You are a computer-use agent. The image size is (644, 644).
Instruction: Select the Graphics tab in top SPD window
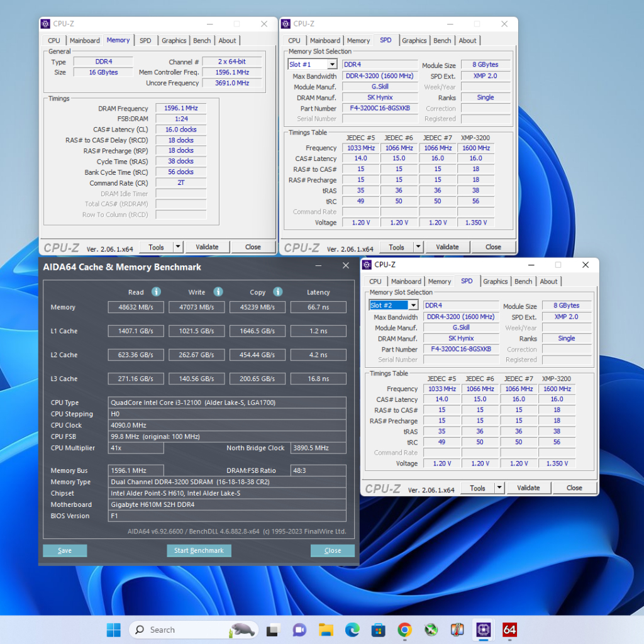(414, 41)
